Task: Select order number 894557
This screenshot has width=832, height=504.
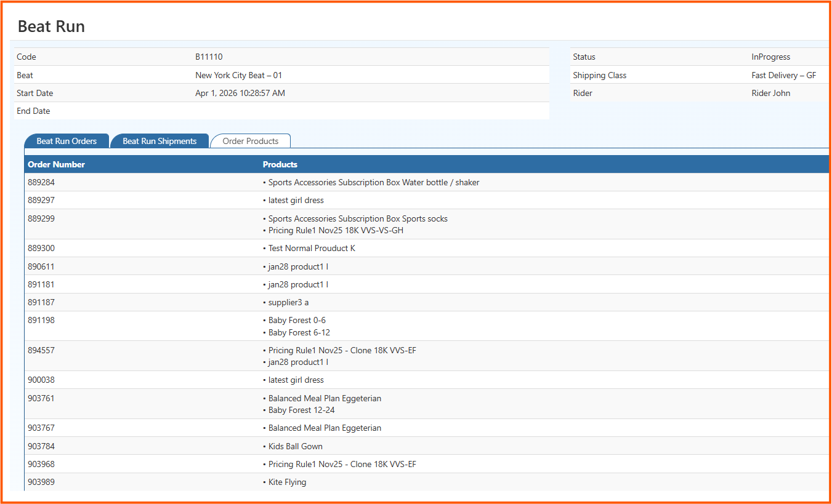Action: 41,350
